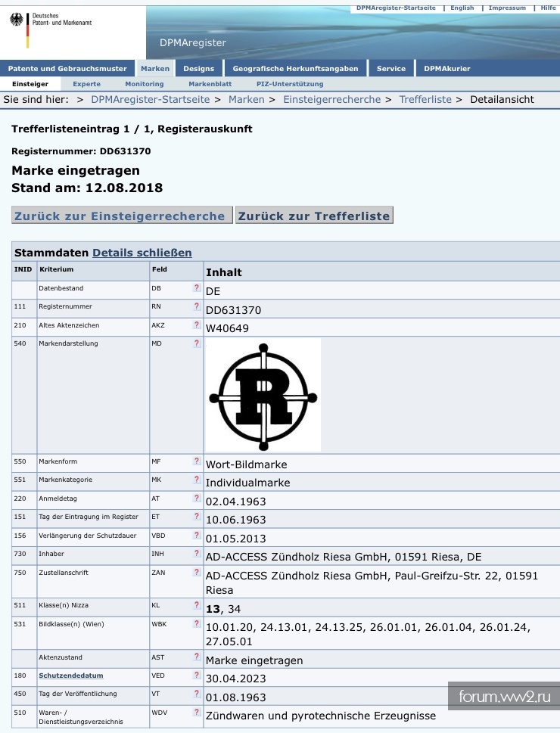Click breadcrumb Einsteigerrecherche
The width and height of the screenshot is (560, 733).
(331, 100)
